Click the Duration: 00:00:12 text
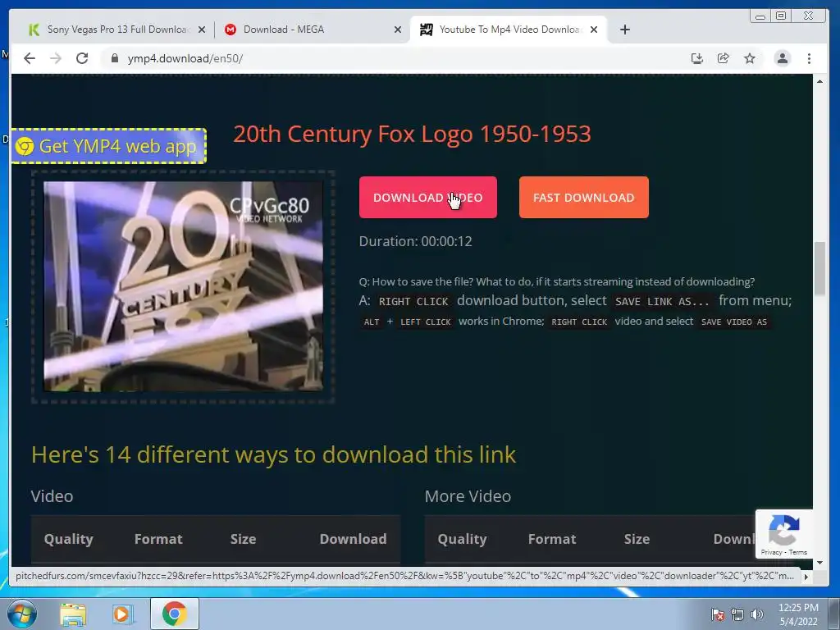The image size is (840, 630). (x=416, y=242)
